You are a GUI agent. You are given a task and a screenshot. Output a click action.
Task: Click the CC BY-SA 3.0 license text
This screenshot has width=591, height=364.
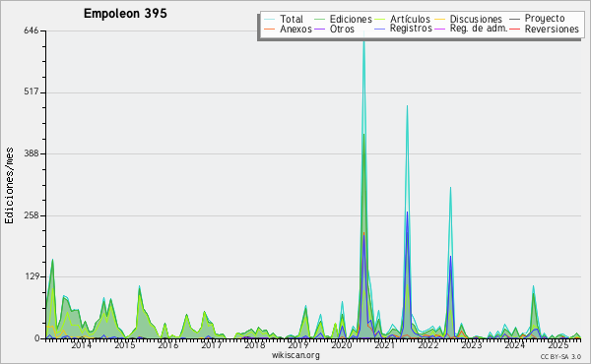(560, 356)
